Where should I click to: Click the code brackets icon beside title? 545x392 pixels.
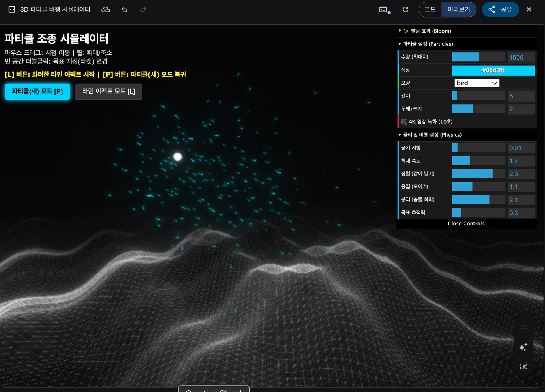pyautogui.click(x=12, y=10)
